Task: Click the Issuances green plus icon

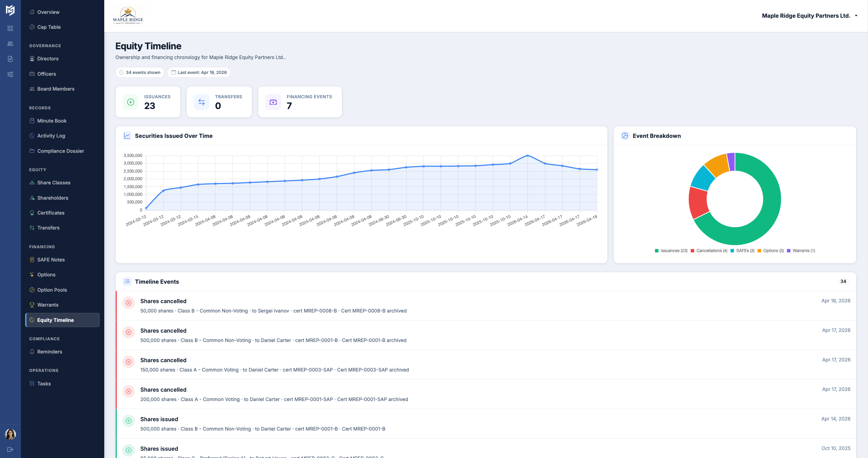Action: 131,102
